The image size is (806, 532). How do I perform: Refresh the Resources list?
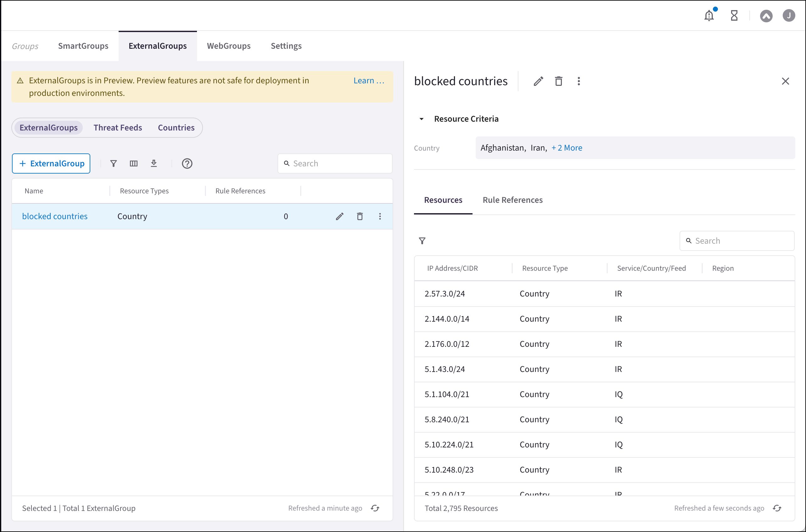point(777,508)
